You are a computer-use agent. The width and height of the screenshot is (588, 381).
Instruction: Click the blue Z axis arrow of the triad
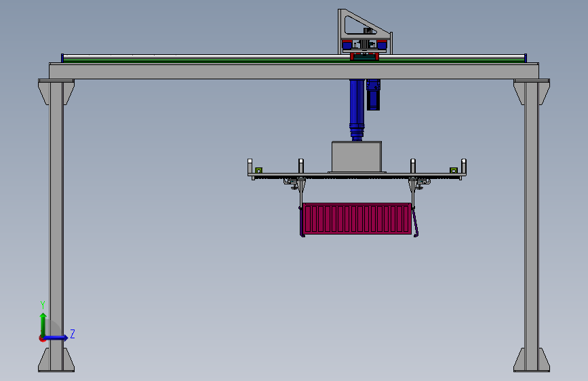click(56, 338)
